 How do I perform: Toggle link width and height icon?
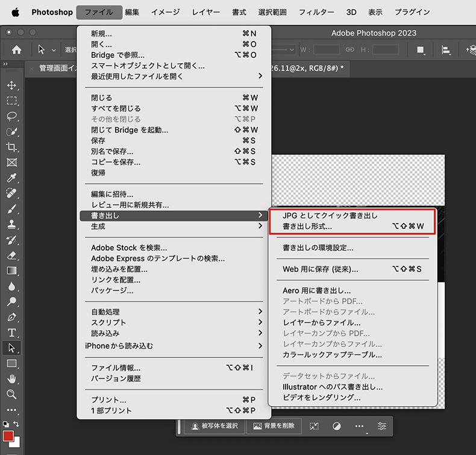349,49
